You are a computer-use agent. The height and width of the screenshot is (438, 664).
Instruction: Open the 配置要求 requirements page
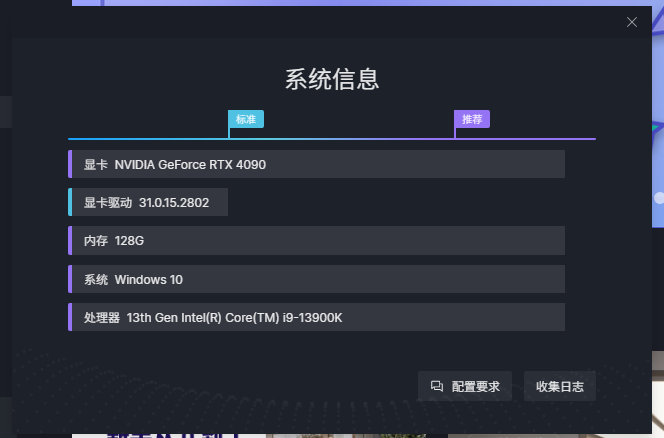(x=465, y=386)
